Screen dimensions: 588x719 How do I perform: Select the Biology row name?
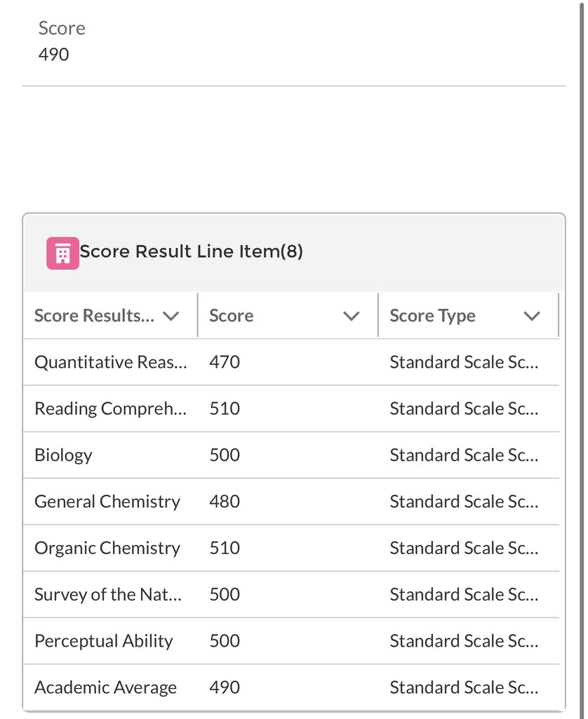63,455
